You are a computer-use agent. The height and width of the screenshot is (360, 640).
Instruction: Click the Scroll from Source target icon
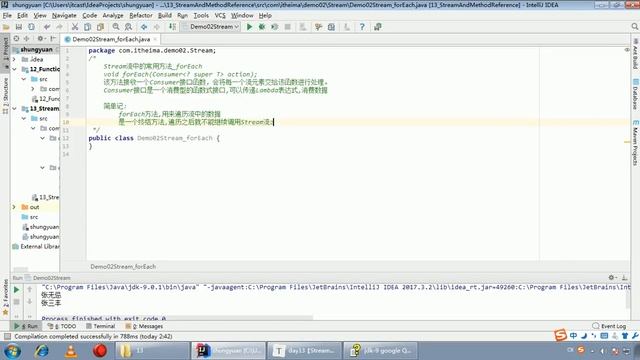[16, 38]
